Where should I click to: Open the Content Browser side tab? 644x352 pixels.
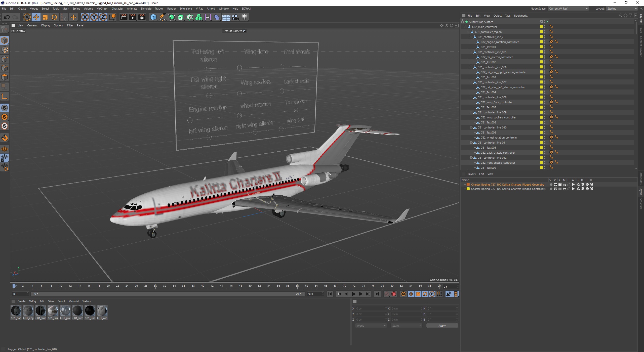641,46
